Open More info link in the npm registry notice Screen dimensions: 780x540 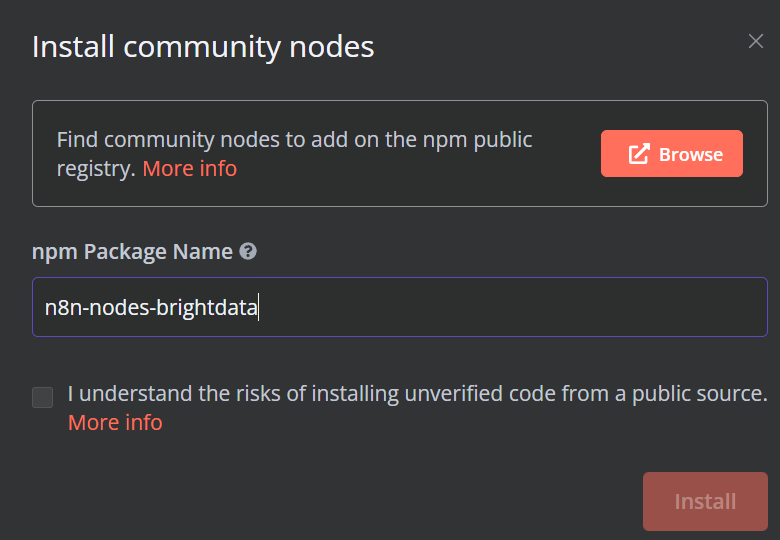click(x=189, y=168)
